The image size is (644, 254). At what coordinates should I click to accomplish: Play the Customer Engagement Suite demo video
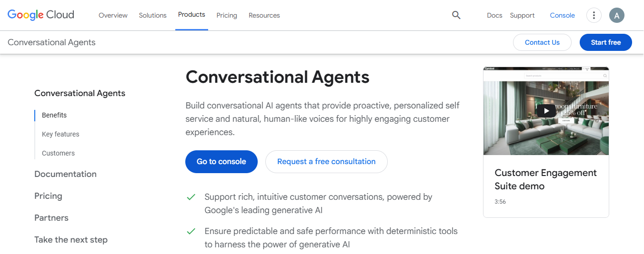click(546, 111)
